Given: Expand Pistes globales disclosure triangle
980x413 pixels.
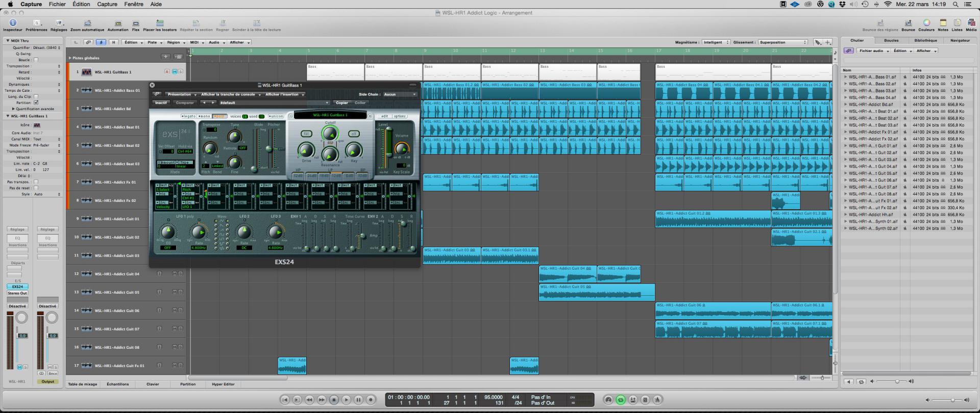Looking at the screenshot, I should coord(70,58).
